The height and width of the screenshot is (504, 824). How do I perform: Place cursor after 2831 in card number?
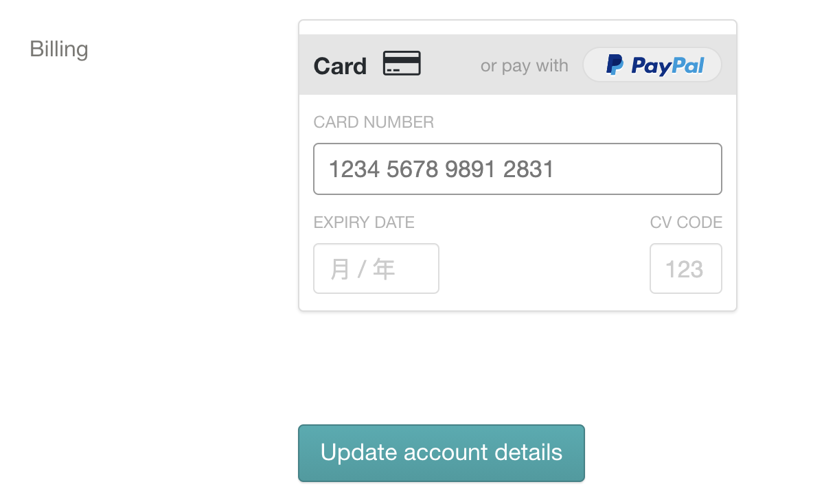click(x=556, y=169)
